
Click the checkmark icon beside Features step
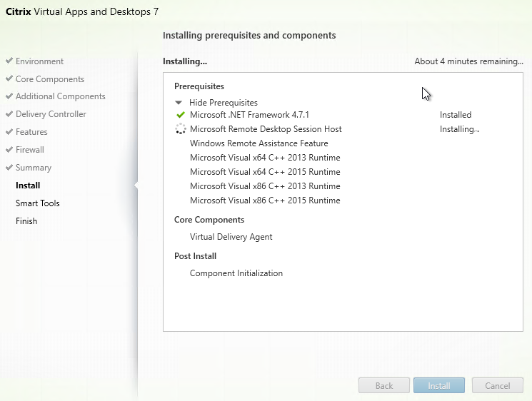(x=9, y=132)
